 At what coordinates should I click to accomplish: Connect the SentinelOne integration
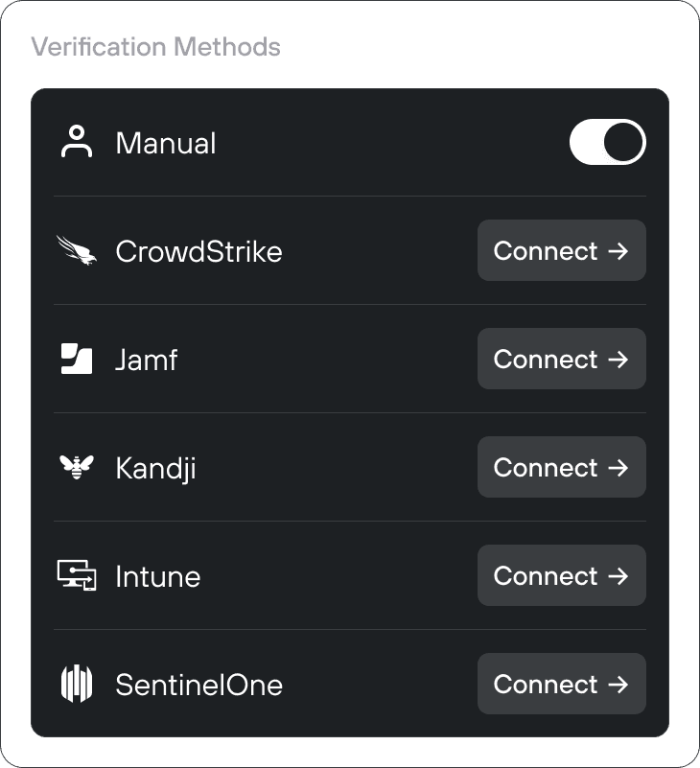561,684
